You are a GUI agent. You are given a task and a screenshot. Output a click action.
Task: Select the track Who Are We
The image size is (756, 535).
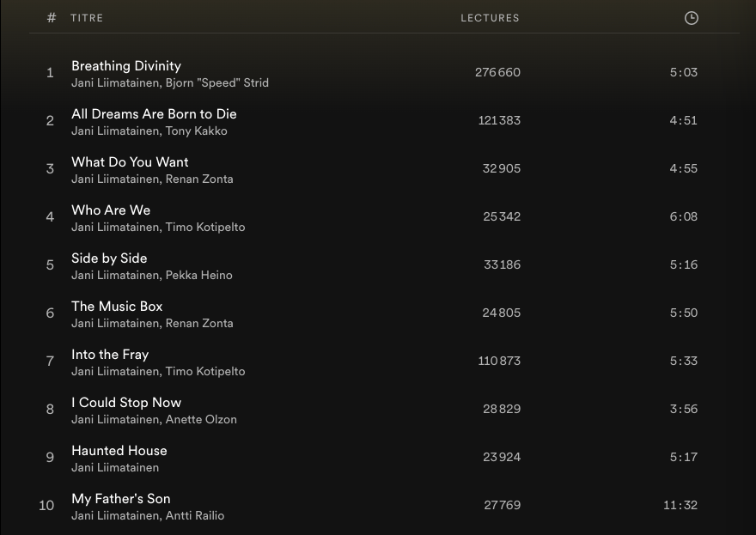tap(111, 210)
